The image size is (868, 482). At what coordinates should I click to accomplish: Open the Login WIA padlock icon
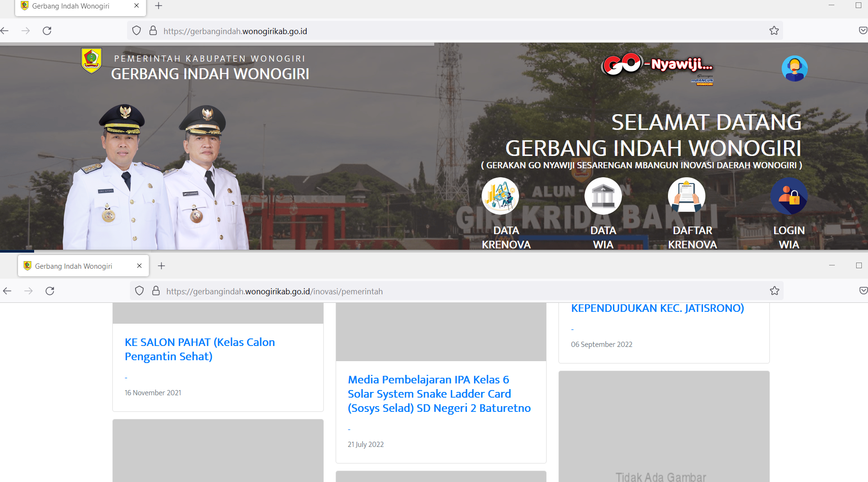click(789, 196)
